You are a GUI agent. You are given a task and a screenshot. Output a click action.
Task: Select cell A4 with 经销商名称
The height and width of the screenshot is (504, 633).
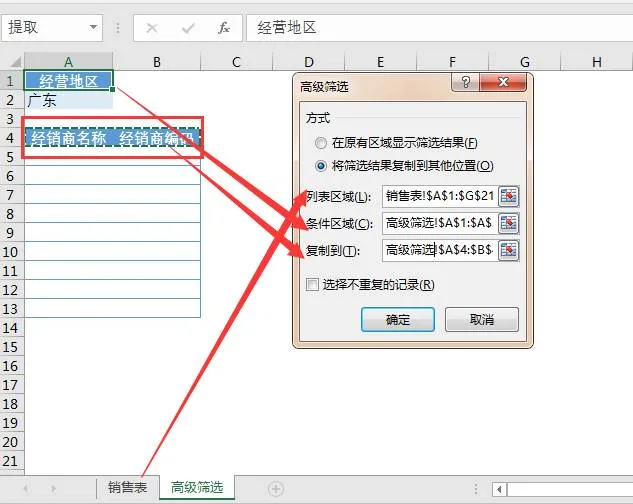(68, 138)
